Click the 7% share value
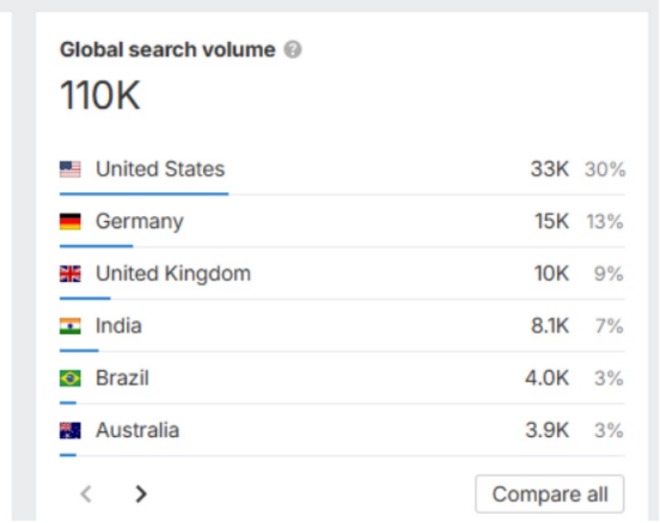This screenshot has height=523, width=660. tap(609, 326)
